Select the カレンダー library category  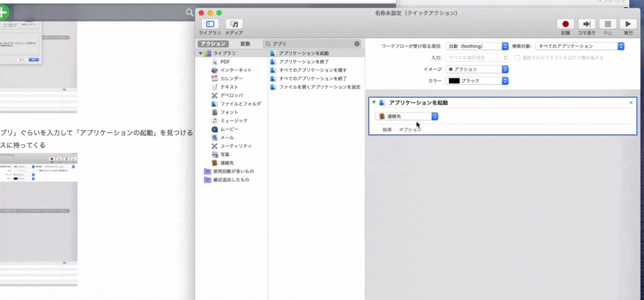point(227,79)
